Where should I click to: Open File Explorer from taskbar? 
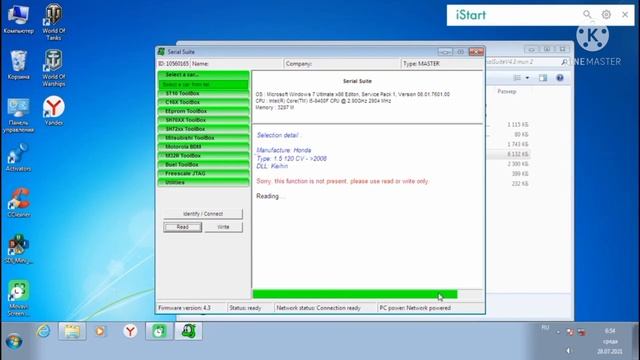click(x=72, y=331)
